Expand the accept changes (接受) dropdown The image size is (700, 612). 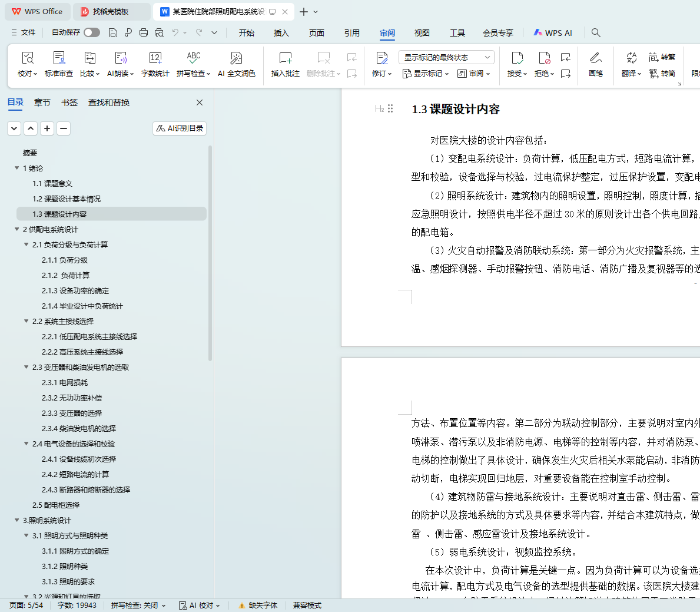pos(517,74)
